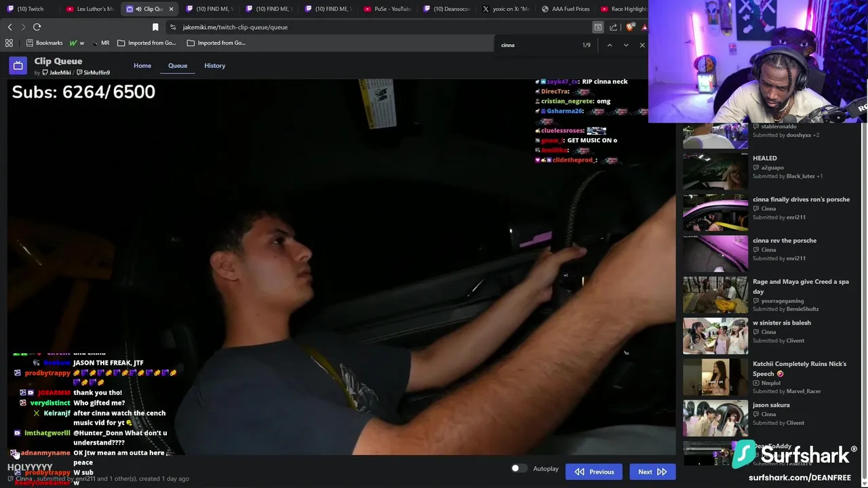This screenshot has width=868, height=488.
Task: Switch to the Lex Luthor's YouTube tab
Action: click(x=90, y=9)
